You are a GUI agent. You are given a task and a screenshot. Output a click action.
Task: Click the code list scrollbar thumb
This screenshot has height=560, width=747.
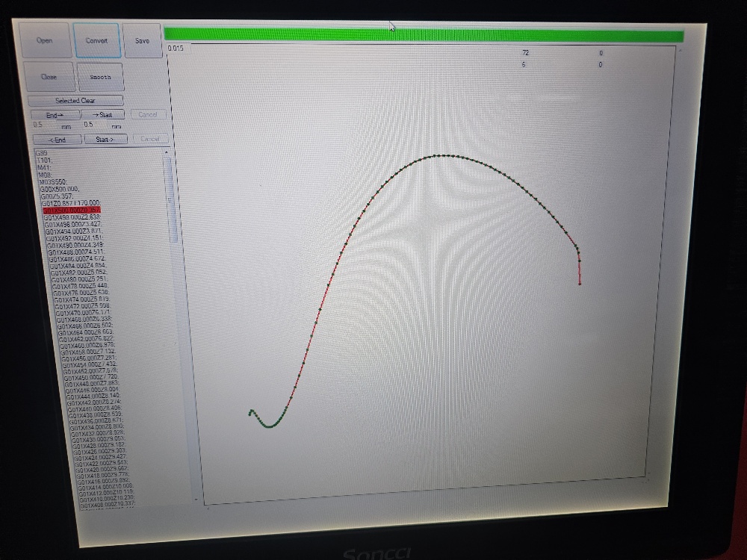point(169,200)
